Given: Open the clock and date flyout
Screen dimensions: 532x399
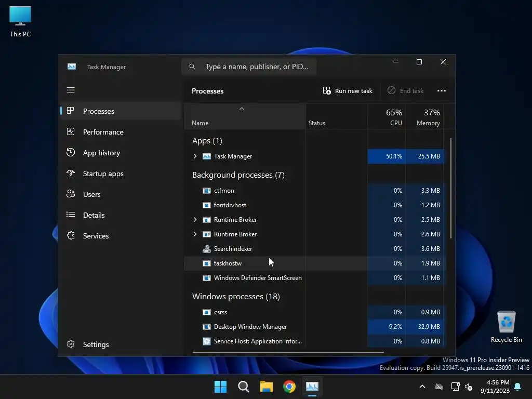Looking at the screenshot, I should (x=495, y=387).
